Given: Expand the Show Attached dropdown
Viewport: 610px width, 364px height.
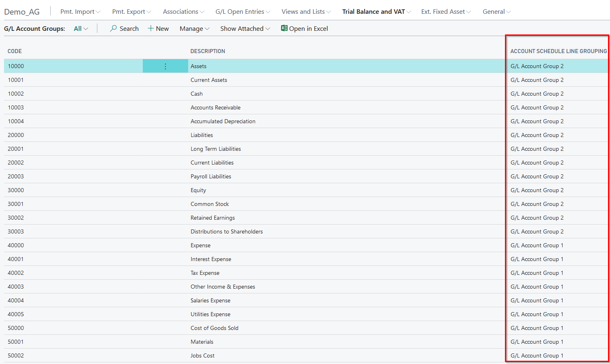Looking at the screenshot, I should (245, 29).
